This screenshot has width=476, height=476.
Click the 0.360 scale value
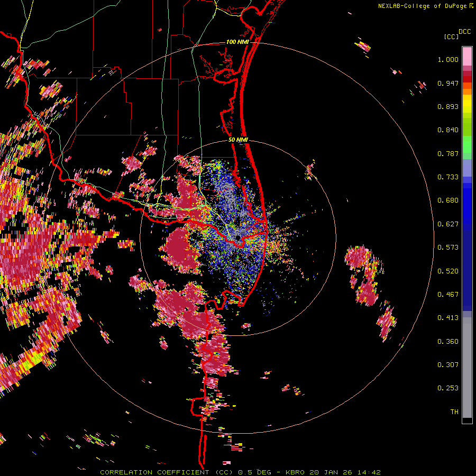click(448, 342)
